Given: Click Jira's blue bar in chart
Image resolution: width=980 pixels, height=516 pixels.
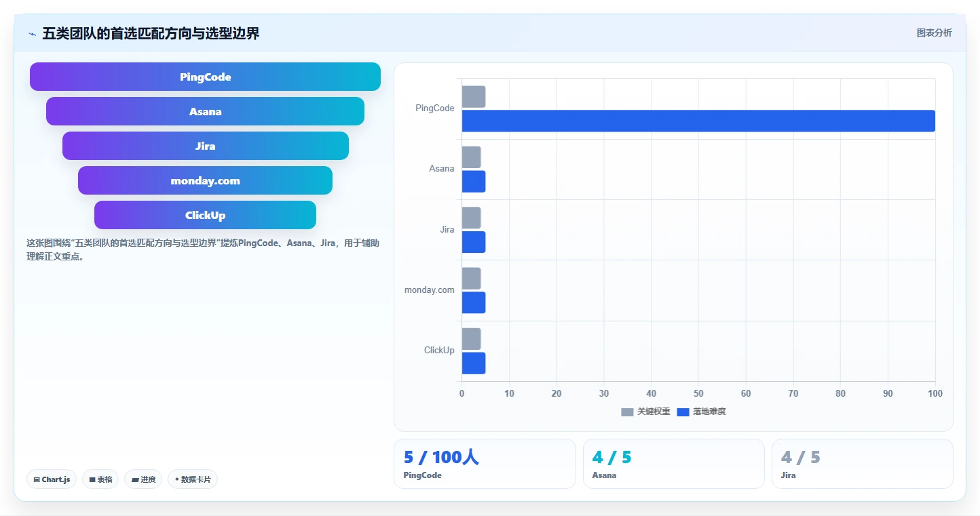Looking at the screenshot, I should coord(474,242).
